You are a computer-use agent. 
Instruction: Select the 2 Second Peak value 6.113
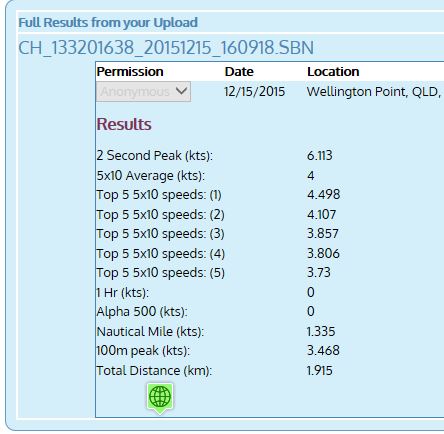[x=319, y=155]
